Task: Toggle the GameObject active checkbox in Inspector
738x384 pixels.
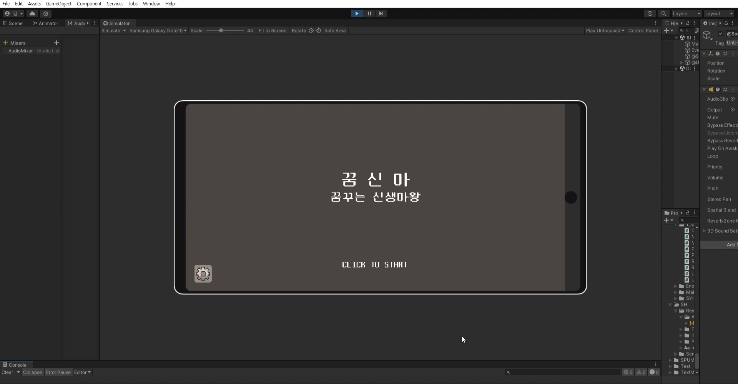Action: pos(721,34)
